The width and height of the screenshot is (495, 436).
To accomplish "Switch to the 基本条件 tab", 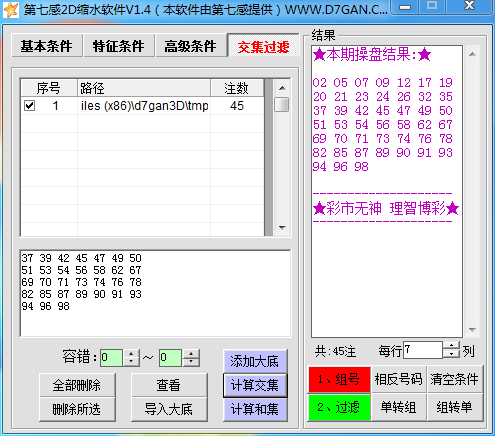I will (x=47, y=46).
